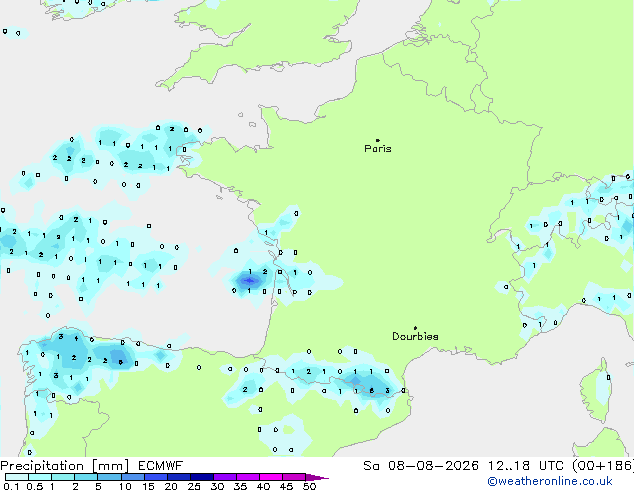This screenshot has width=634, height=490.
Task: Click the Dourbies location label
Action: (x=415, y=336)
